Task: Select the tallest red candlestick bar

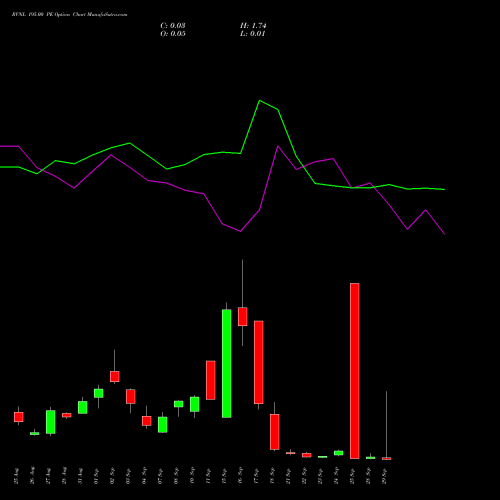Action: 355,371
